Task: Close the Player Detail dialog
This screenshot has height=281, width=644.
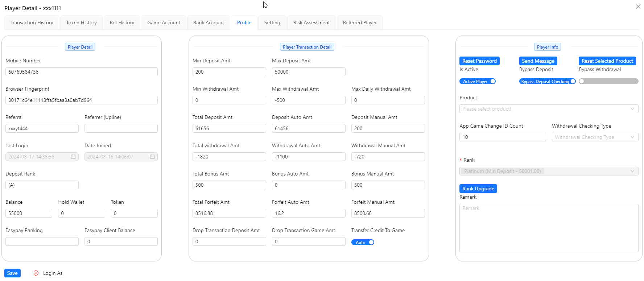Action: (x=638, y=7)
